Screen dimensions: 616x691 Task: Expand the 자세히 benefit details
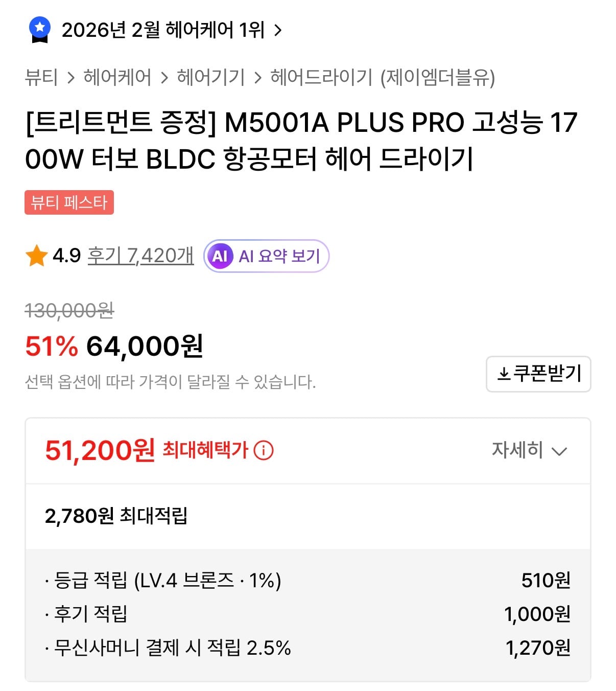(517, 450)
